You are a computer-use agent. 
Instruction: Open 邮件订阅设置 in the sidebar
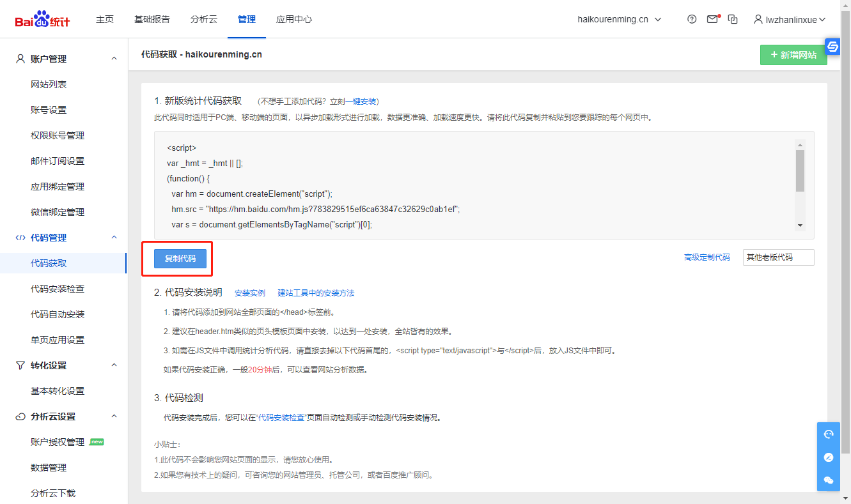[58, 161]
